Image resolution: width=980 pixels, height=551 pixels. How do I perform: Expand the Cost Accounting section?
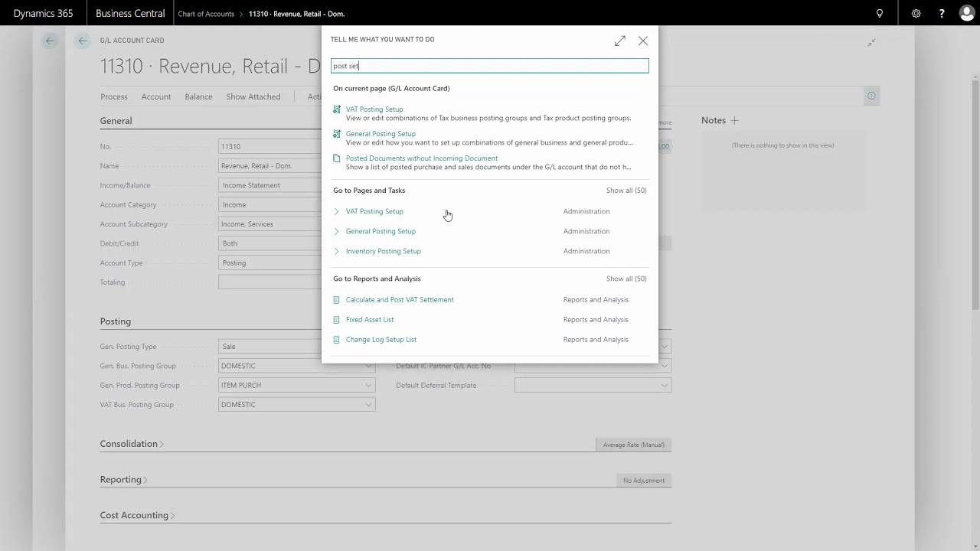tap(137, 515)
